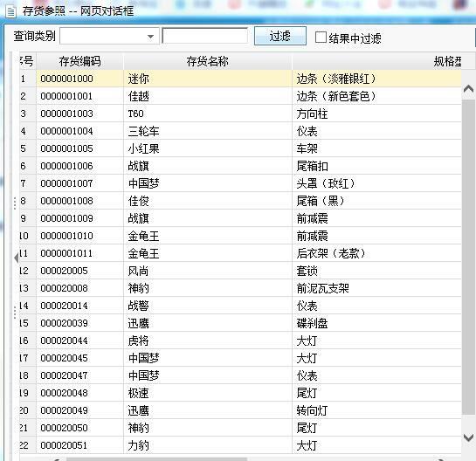Click the scroll up arrow of vertical scrollbar

(469, 89)
